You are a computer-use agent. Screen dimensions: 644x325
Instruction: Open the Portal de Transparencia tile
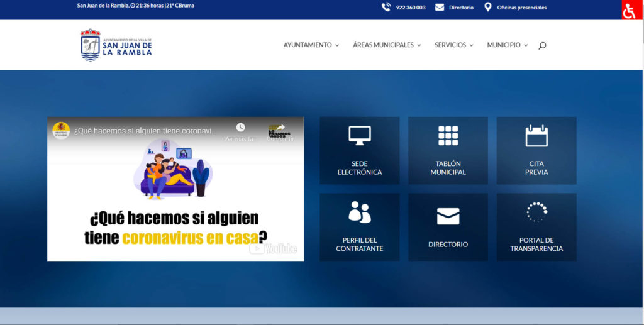536,227
